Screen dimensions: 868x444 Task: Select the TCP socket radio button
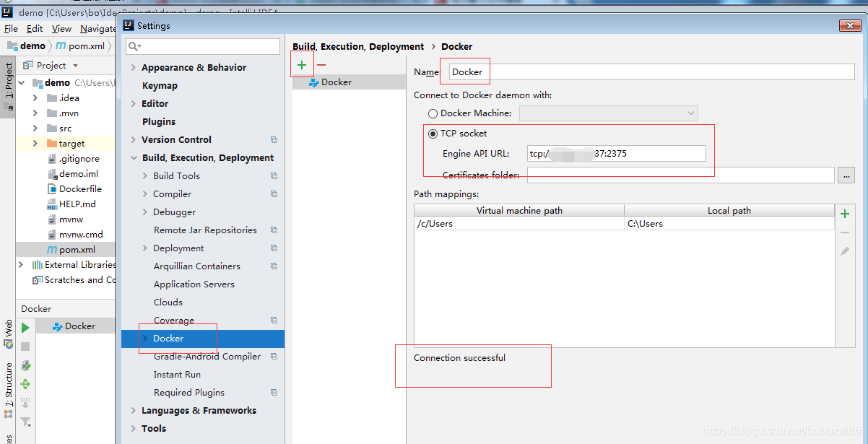click(433, 134)
